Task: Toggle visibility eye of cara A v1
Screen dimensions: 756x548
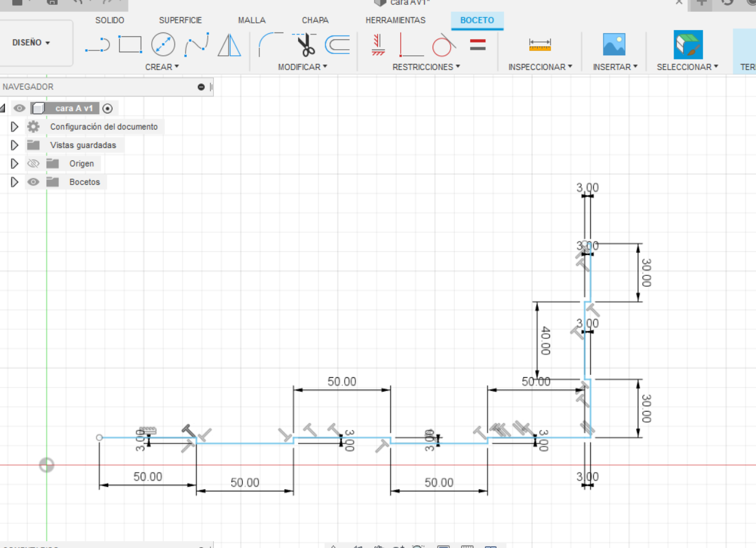Action: pos(20,109)
